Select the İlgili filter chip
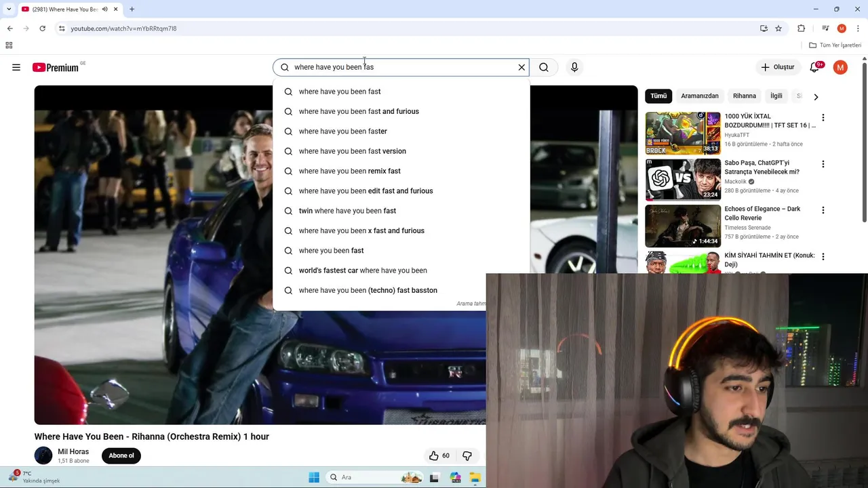The image size is (868, 488). pos(776,96)
